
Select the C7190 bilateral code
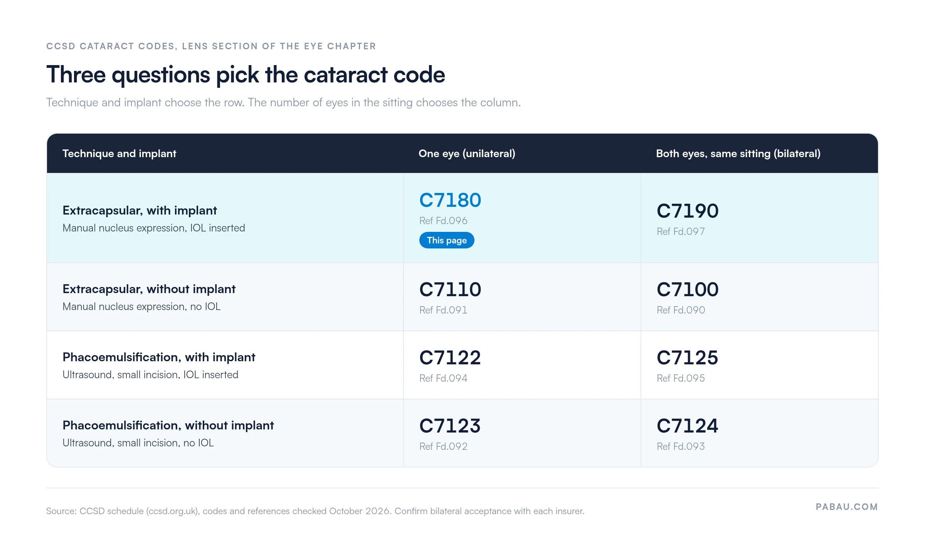pos(688,211)
